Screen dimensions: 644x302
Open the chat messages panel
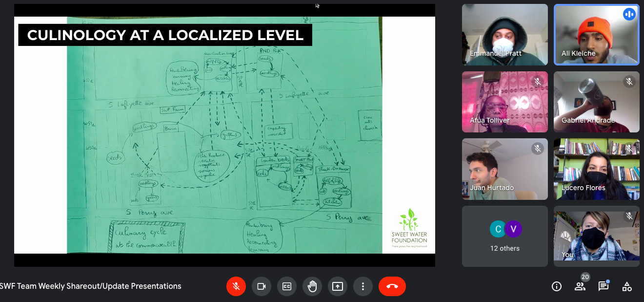(x=604, y=286)
